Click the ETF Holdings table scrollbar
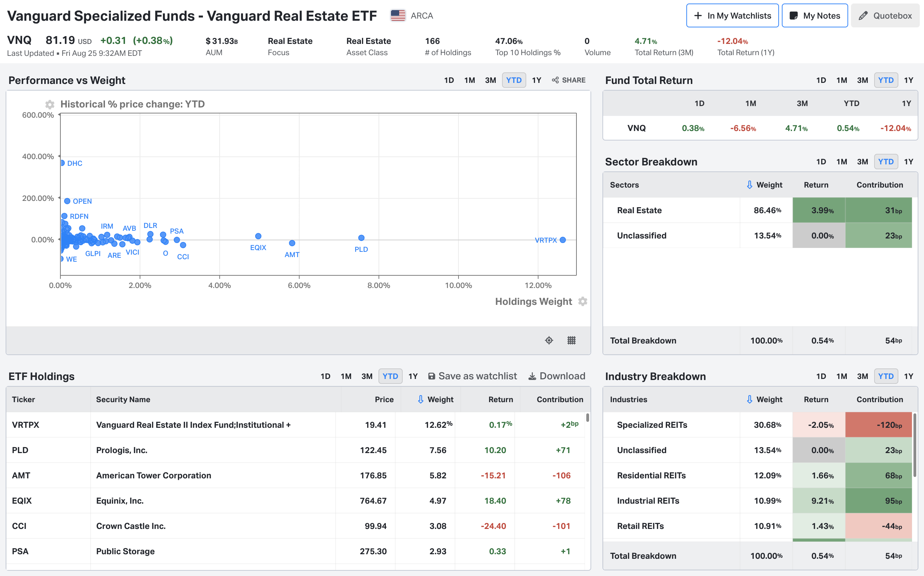Image resolution: width=924 pixels, height=576 pixels. [x=587, y=418]
